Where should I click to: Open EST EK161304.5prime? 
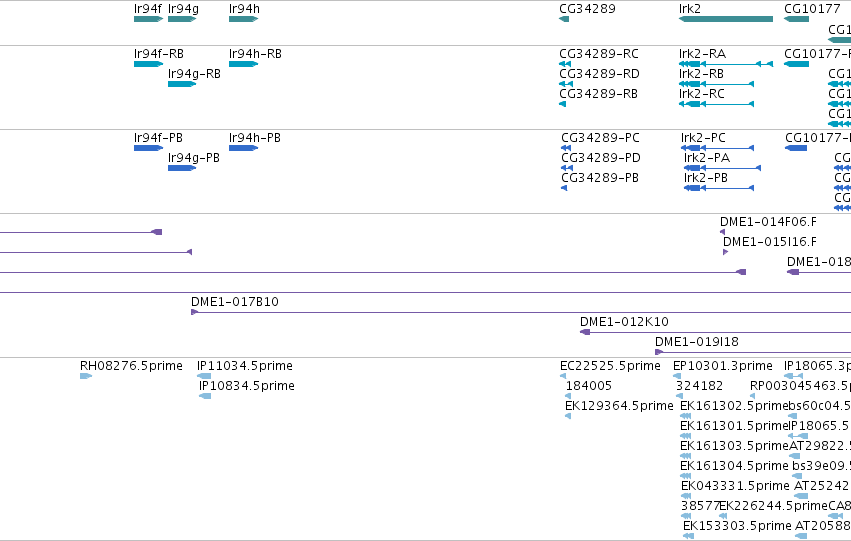coord(686,476)
